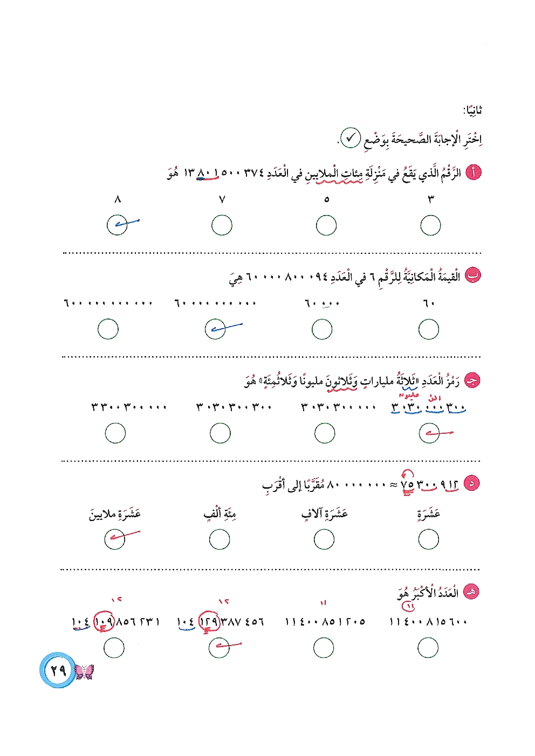This screenshot has width=535, height=756.
Task: Click the blue page number 29 badge
Action: click(57, 670)
